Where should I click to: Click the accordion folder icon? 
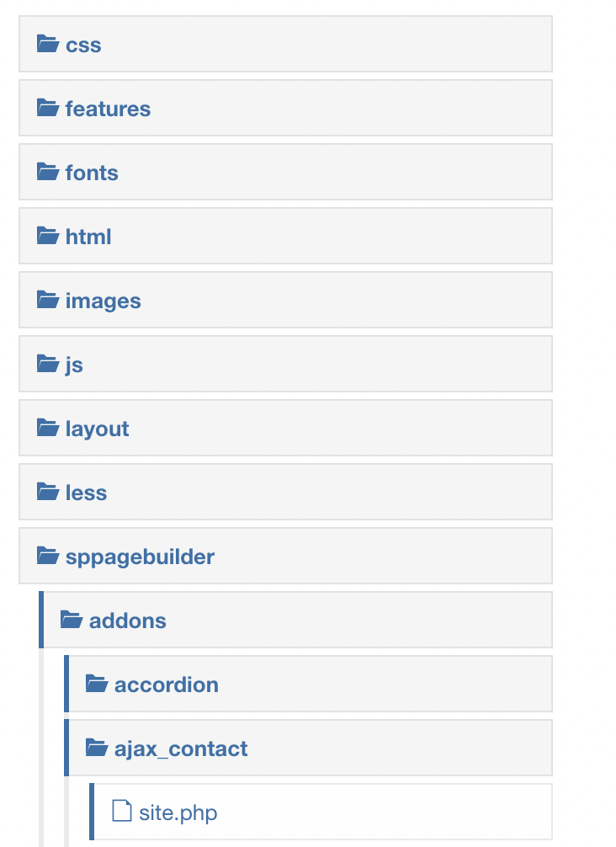(x=97, y=684)
